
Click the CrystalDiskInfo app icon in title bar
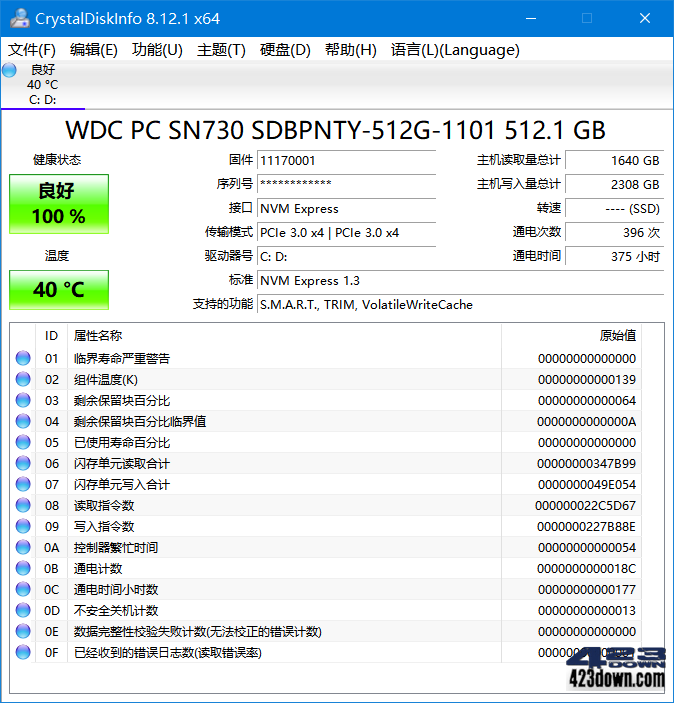(19, 18)
